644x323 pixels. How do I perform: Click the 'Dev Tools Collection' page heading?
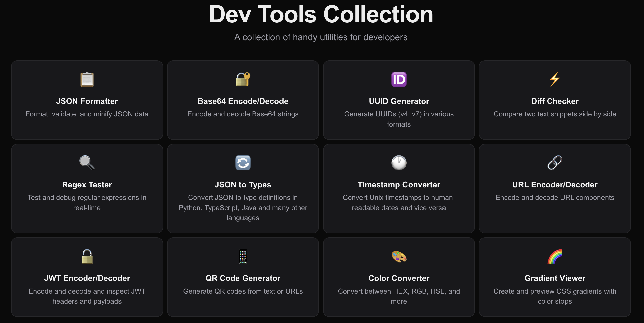pos(321,14)
